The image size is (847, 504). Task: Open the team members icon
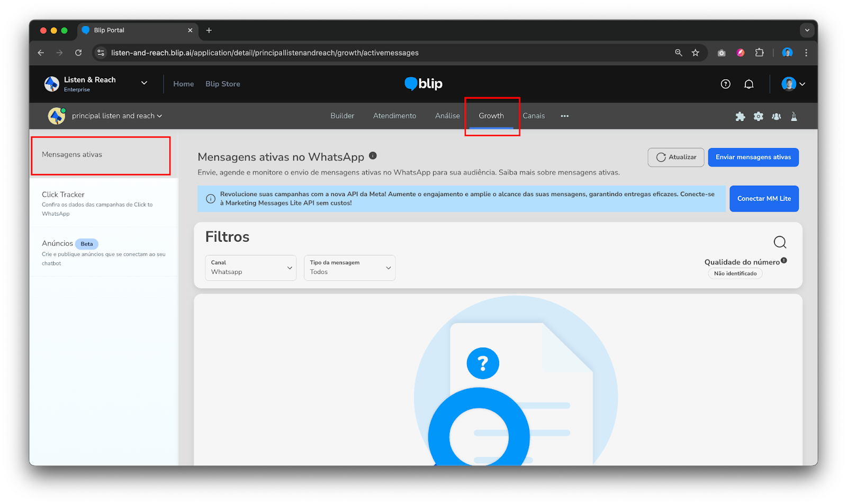776,116
